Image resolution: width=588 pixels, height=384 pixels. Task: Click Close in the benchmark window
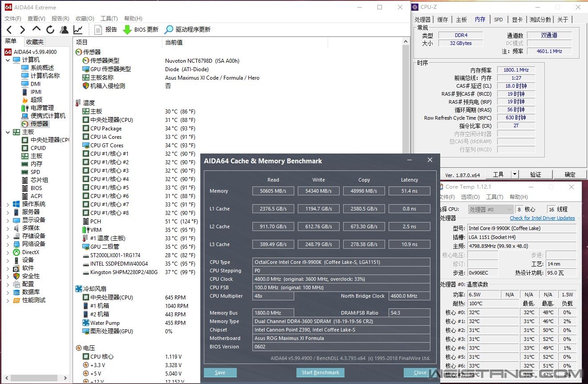420,372
